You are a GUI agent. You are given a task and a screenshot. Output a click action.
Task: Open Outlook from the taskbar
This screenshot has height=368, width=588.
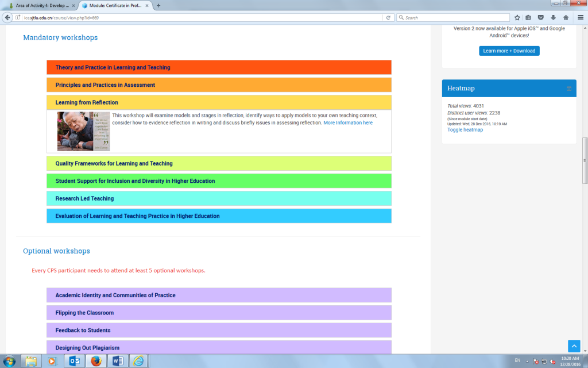(75, 361)
